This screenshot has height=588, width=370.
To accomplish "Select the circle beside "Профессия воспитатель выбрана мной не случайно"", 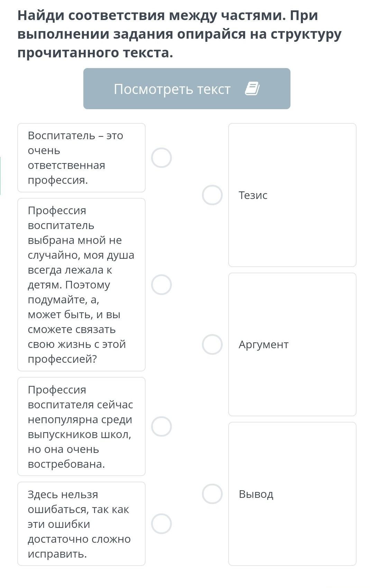I will click(161, 285).
